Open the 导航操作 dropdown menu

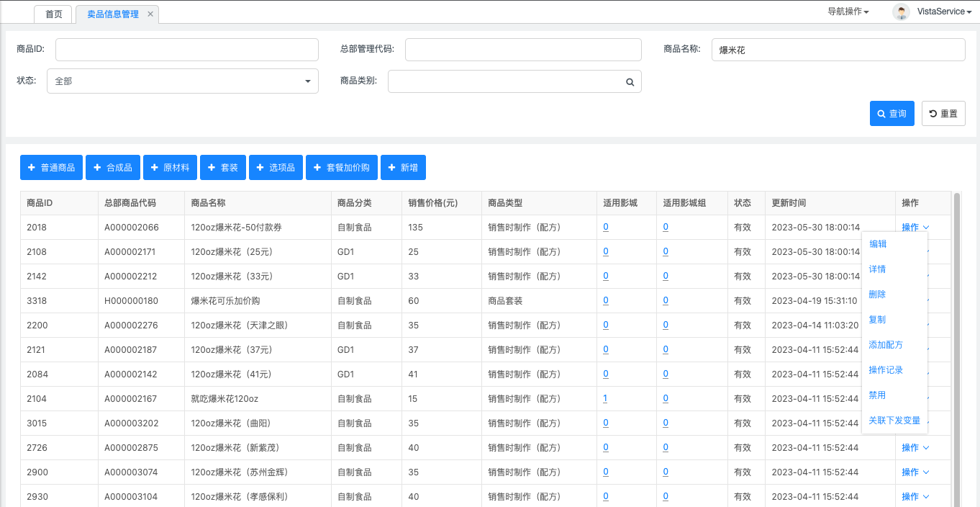coord(848,12)
